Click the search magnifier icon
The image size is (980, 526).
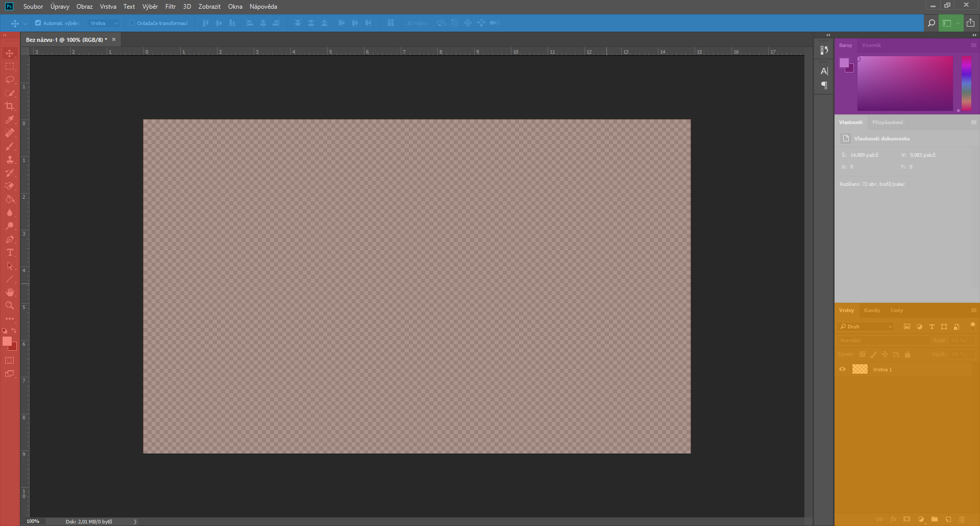[931, 23]
